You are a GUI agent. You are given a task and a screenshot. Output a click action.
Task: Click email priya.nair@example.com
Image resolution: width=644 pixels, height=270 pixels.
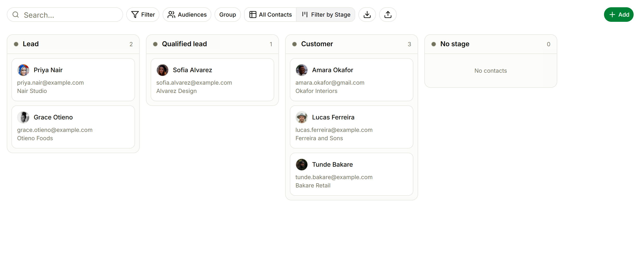click(50, 83)
